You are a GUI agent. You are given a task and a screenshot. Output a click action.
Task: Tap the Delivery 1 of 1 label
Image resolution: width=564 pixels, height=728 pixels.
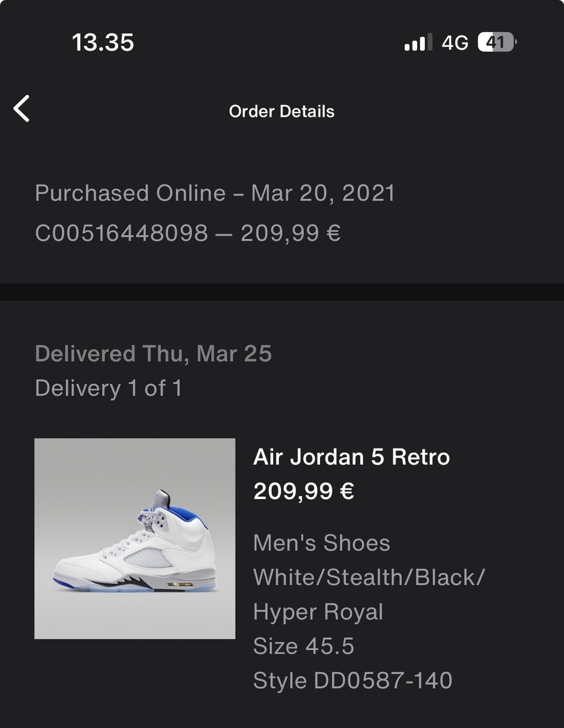[x=109, y=388]
